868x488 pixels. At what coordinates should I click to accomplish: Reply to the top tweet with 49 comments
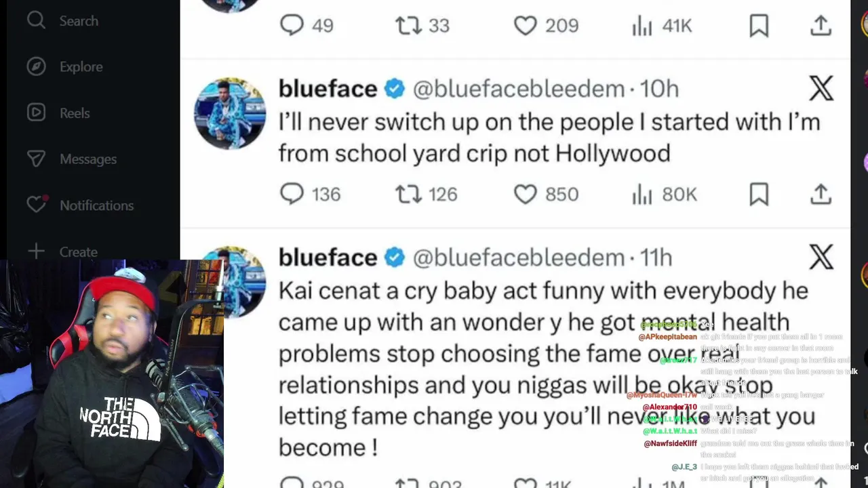(292, 26)
